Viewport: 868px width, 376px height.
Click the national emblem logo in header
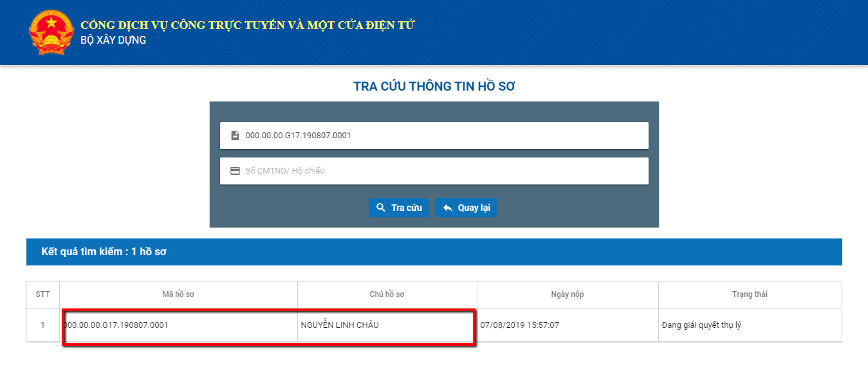click(x=52, y=32)
